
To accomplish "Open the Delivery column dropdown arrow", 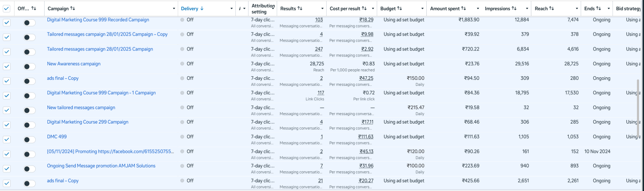I will [232, 8].
